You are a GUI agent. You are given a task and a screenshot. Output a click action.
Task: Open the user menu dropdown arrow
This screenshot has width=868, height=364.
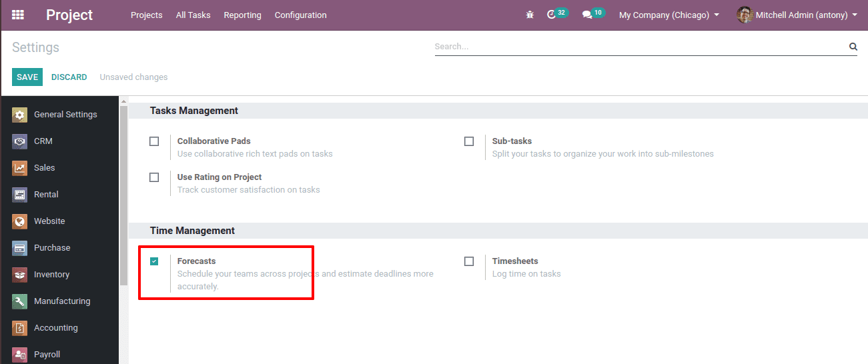[855, 15]
